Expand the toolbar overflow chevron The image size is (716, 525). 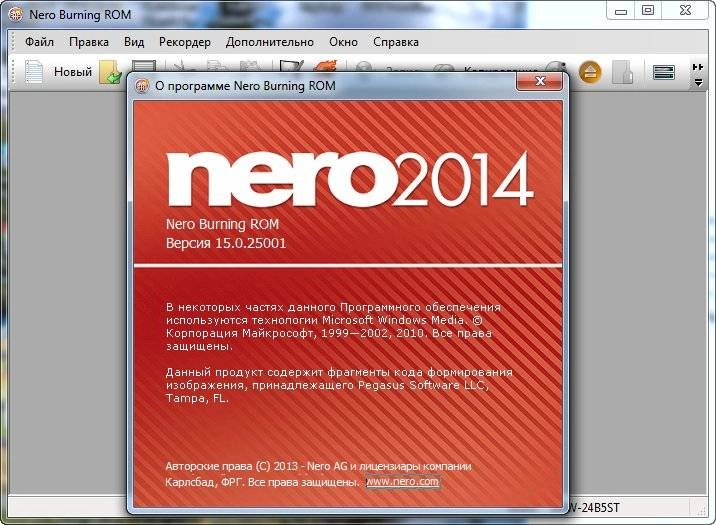pos(698,67)
